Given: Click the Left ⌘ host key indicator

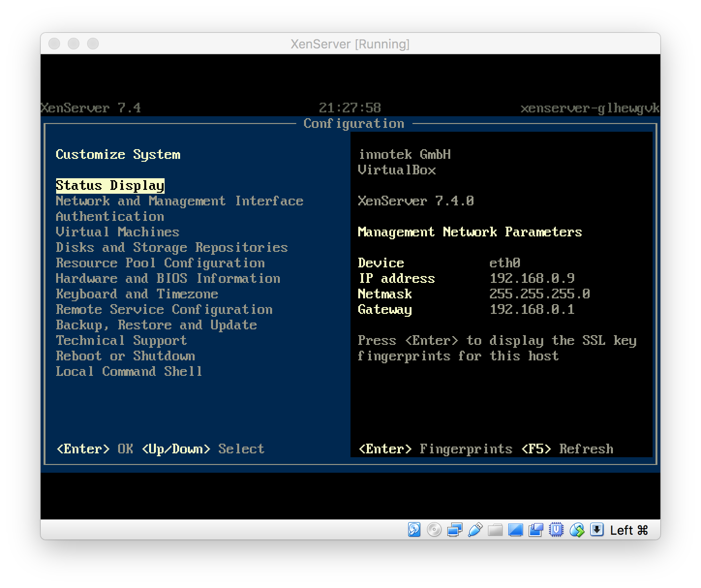Looking at the screenshot, I should 629,530.
